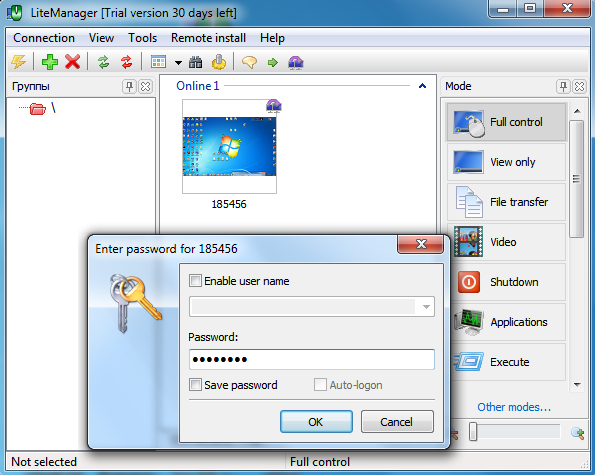Open the Remote install menu
This screenshot has height=475, width=595.
(x=208, y=38)
